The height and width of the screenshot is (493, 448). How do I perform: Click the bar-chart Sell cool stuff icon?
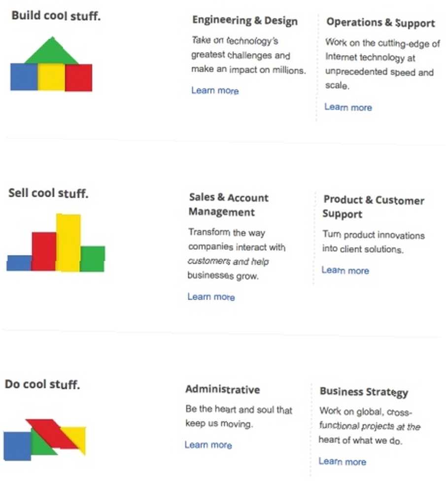point(56,243)
